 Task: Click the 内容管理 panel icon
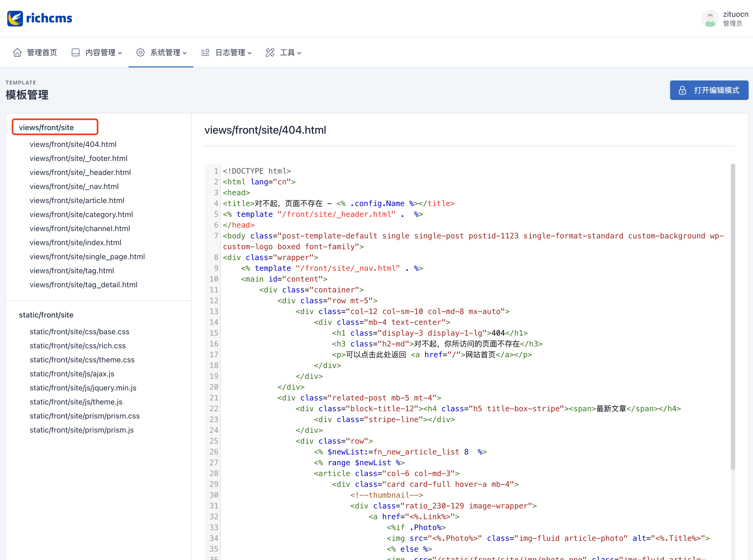coord(76,53)
